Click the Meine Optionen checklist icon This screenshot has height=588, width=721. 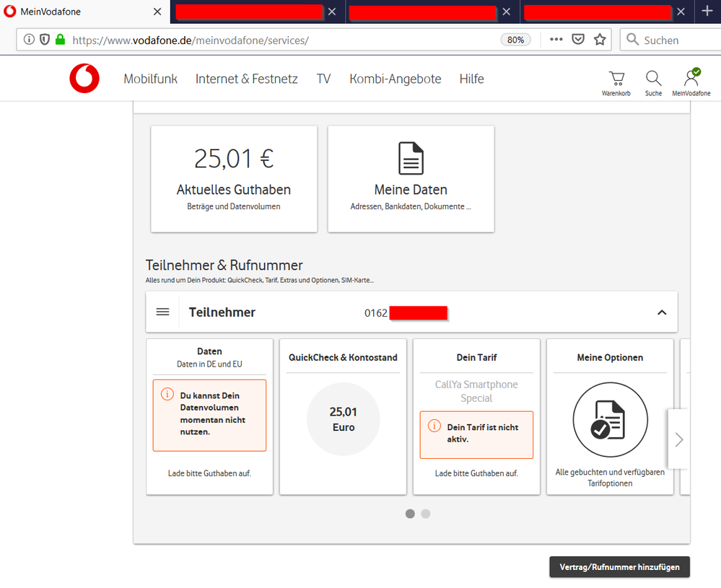pyautogui.click(x=610, y=420)
